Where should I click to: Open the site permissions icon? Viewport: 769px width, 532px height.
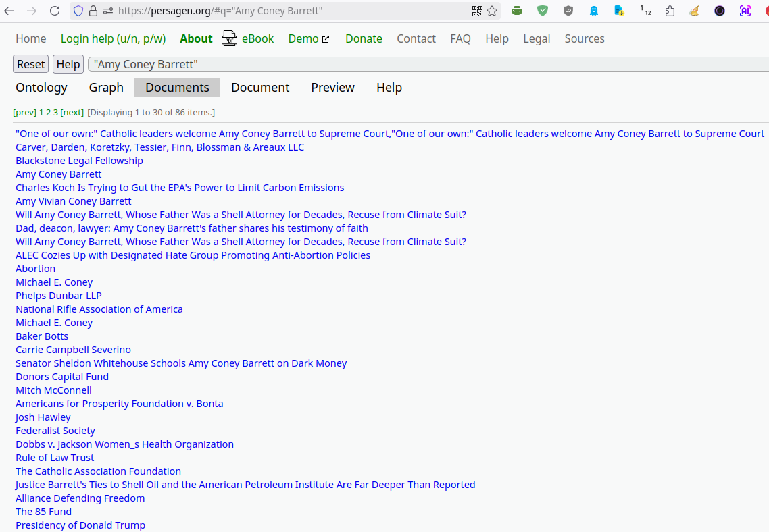click(108, 11)
